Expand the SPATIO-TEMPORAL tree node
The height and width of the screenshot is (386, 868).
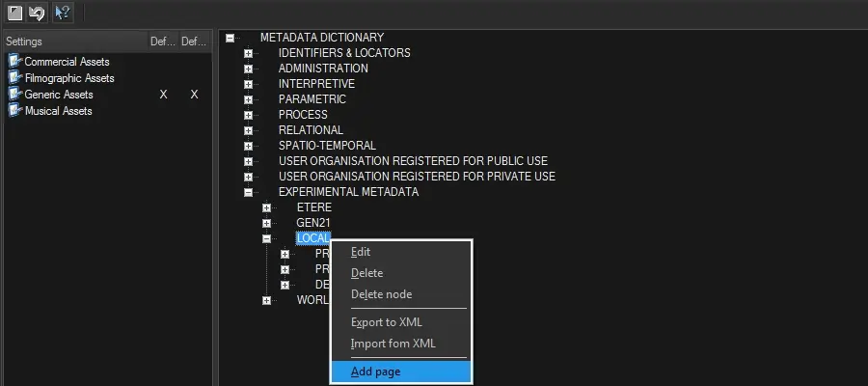pos(249,146)
